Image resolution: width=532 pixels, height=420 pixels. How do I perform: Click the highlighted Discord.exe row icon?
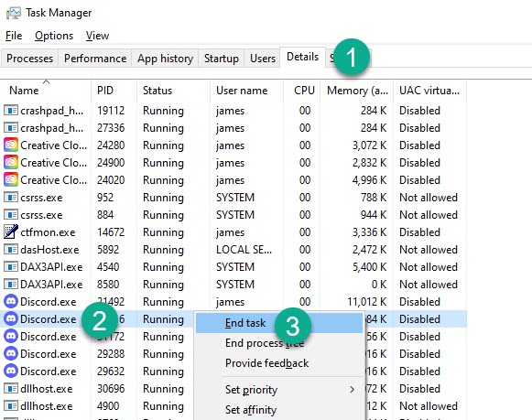tap(11, 319)
